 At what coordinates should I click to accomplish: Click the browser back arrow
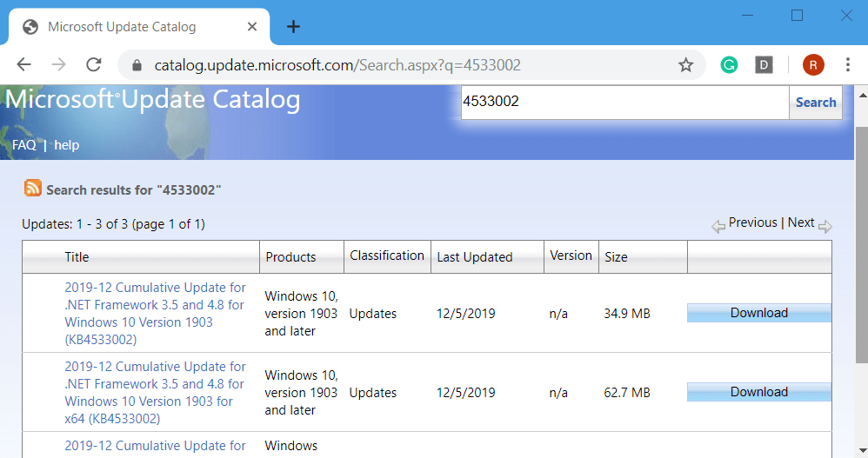(23, 64)
